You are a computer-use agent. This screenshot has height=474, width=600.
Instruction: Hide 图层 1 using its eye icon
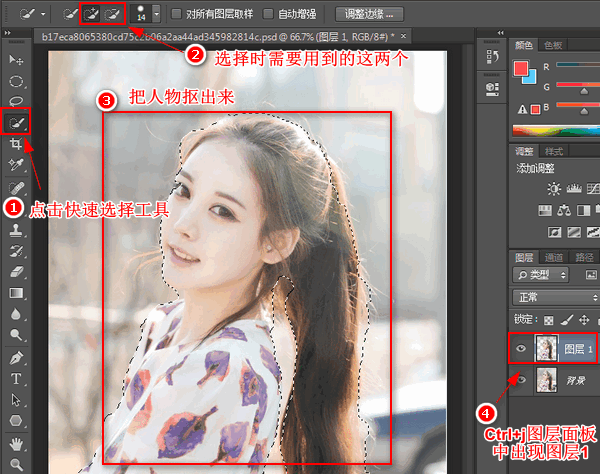click(x=520, y=348)
